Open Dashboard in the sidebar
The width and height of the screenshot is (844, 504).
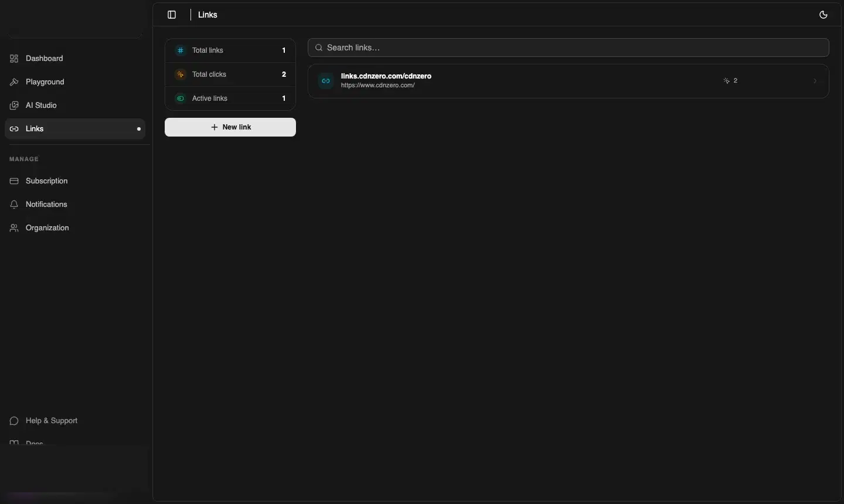click(x=75, y=59)
